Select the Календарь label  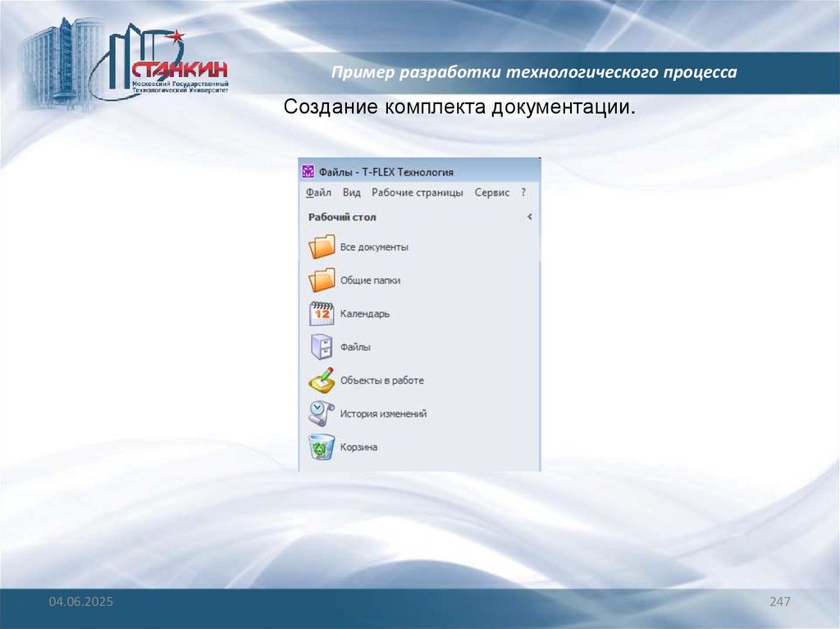[x=365, y=313]
